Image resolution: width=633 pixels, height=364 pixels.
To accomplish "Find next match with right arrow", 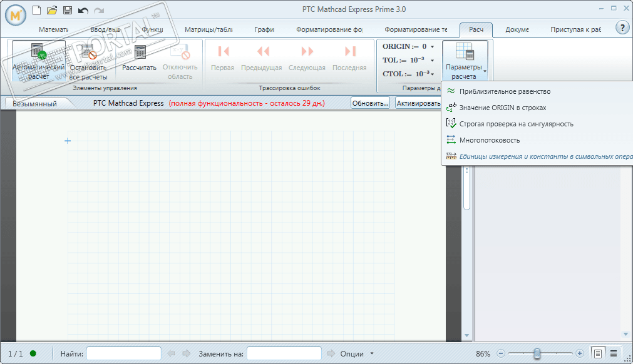I will coord(186,353).
